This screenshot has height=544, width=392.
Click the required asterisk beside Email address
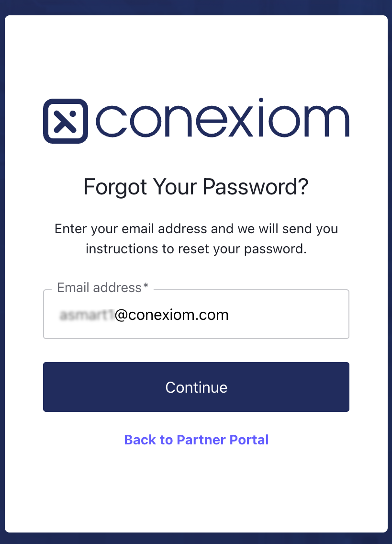tap(146, 287)
